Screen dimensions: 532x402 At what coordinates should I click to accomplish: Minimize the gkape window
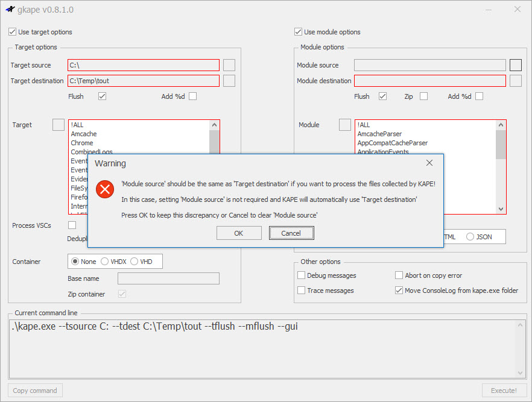pyautogui.click(x=489, y=10)
